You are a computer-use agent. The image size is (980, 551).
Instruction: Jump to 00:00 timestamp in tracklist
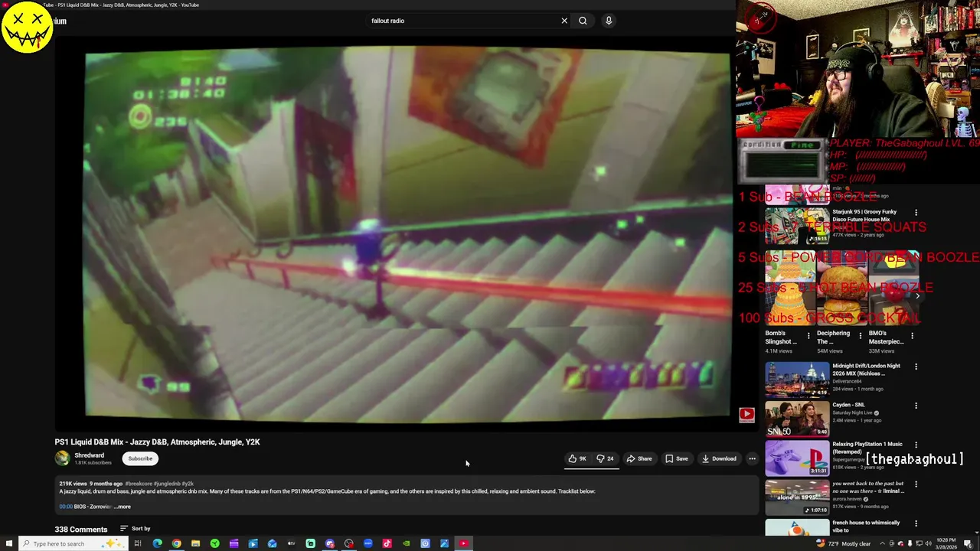[66, 507]
